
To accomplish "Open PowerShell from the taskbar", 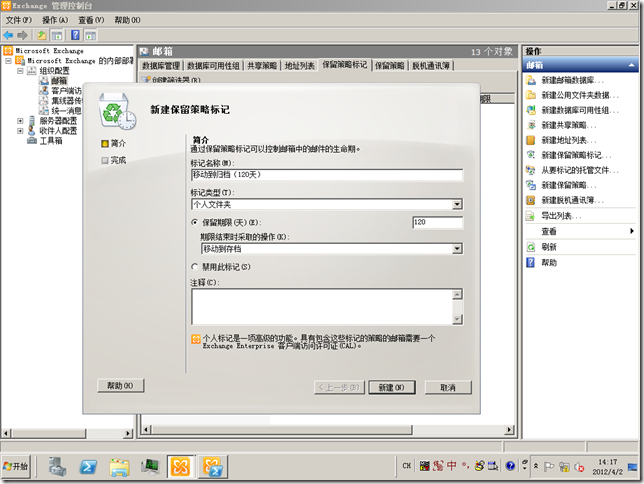I will coord(88,466).
